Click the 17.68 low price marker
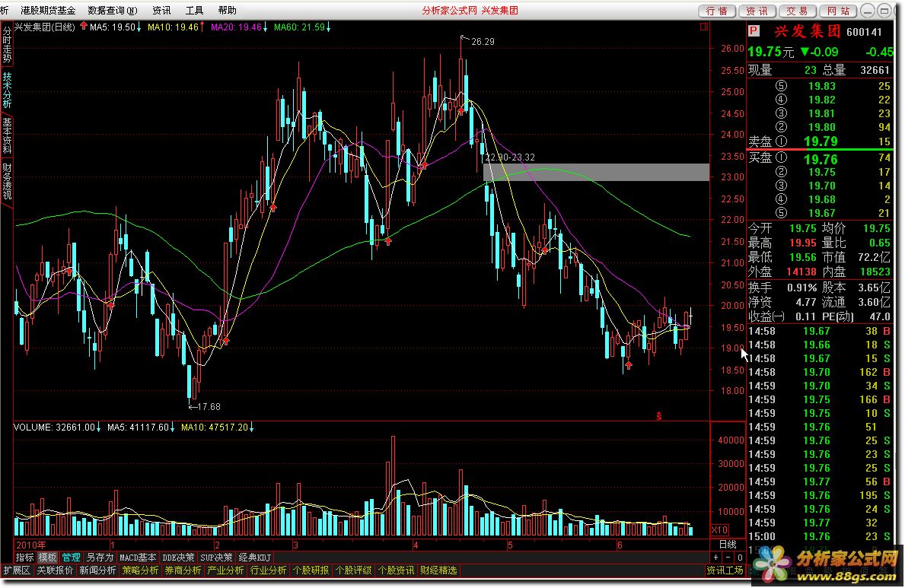 (x=209, y=406)
